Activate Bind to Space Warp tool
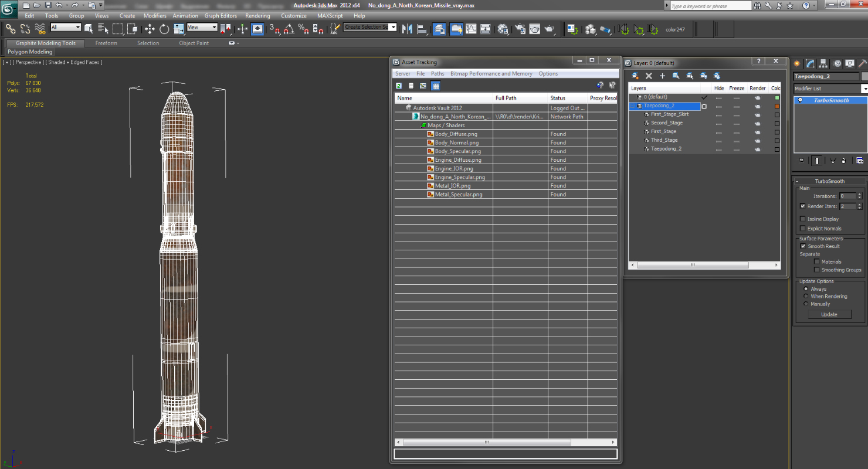Screen dimensions: 868x469 pyautogui.click(x=40, y=29)
